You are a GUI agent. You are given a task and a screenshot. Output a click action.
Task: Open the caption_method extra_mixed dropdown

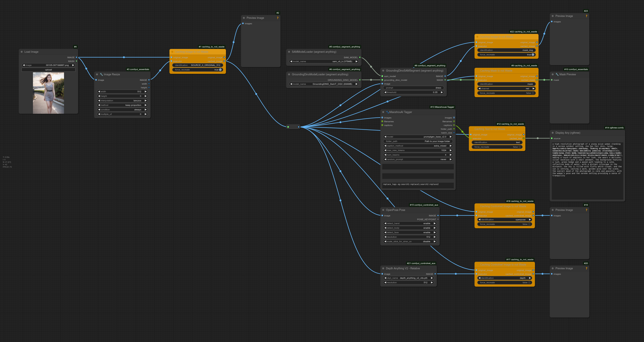(418, 146)
